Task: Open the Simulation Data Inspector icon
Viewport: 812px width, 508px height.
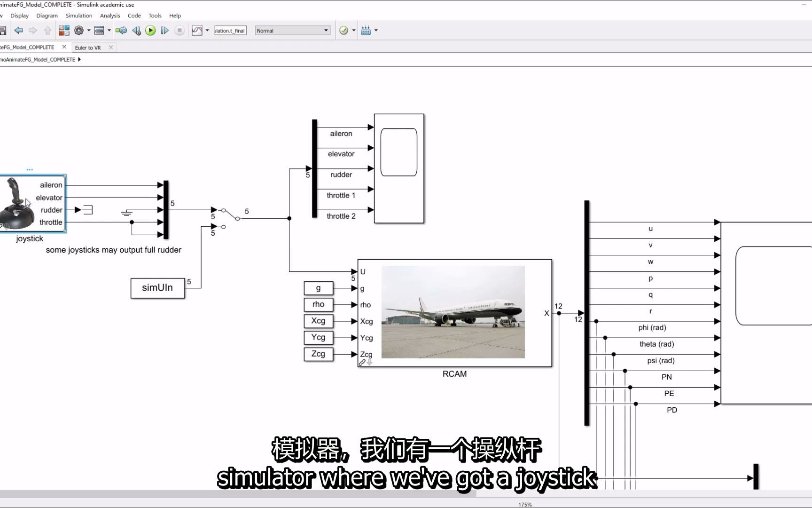Action: click(x=196, y=31)
